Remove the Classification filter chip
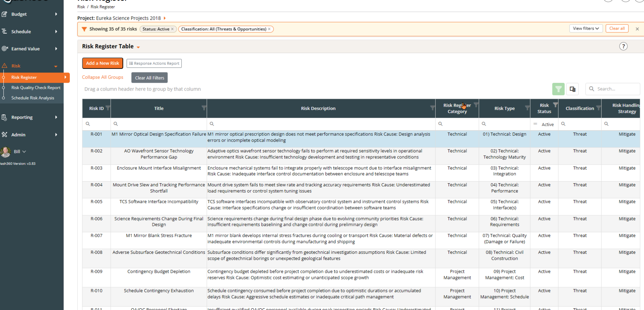This screenshot has width=644, height=310. [269, 29]
